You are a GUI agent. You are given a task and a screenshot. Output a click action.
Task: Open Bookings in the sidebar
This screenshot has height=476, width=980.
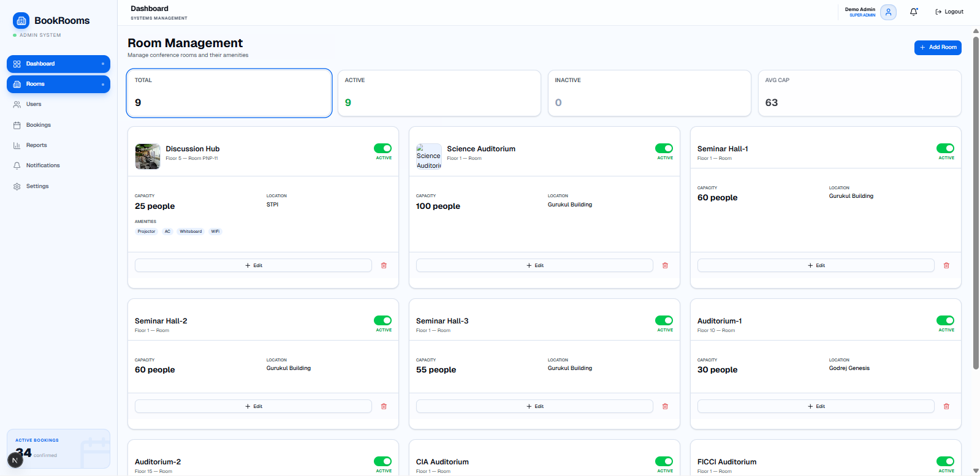point(38,125)
